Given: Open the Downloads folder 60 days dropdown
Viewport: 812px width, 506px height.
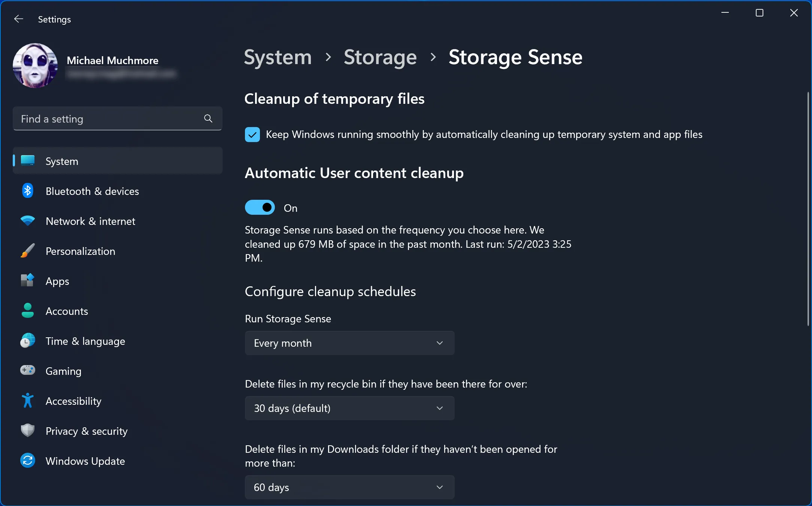Looking at the screenshot, I should (x=349, y=487).
